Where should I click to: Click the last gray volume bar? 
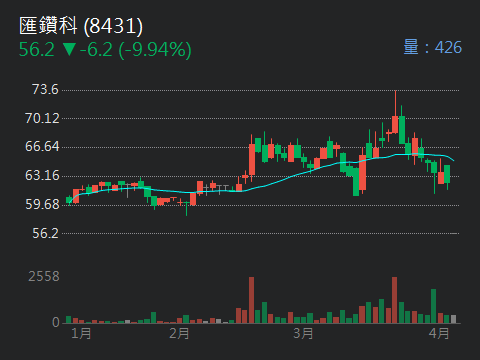(x=453, y=319)
